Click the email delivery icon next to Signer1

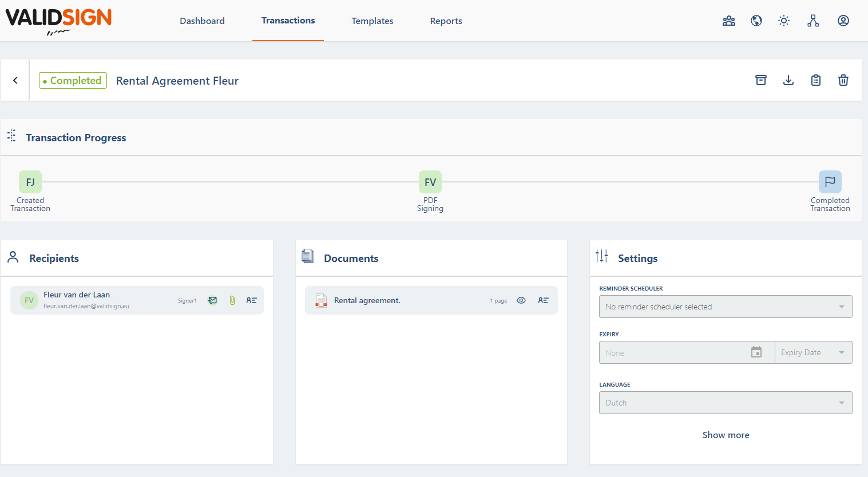pos(212,300)
